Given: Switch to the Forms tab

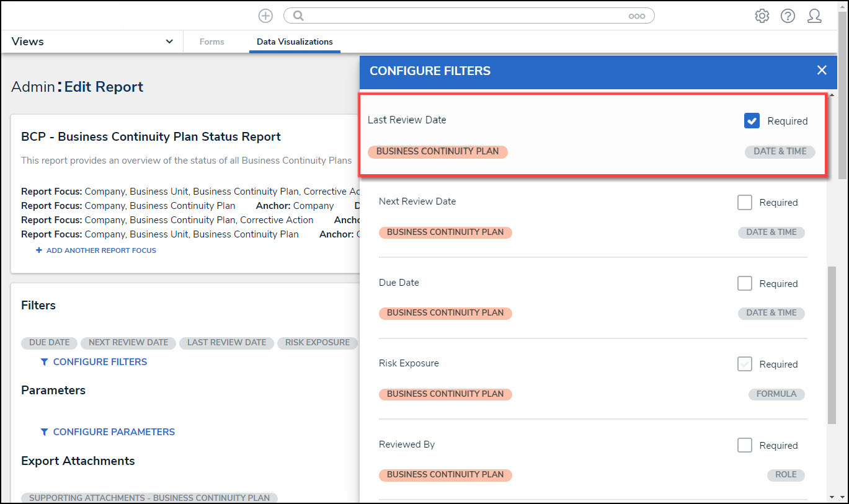Looking at the screenshot, I should (x=211, y=42).
